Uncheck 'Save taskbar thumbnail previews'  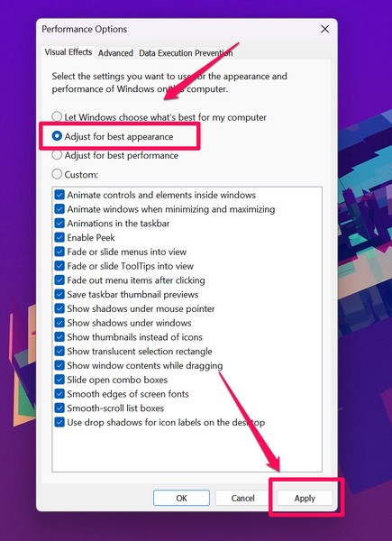[59, 294]
